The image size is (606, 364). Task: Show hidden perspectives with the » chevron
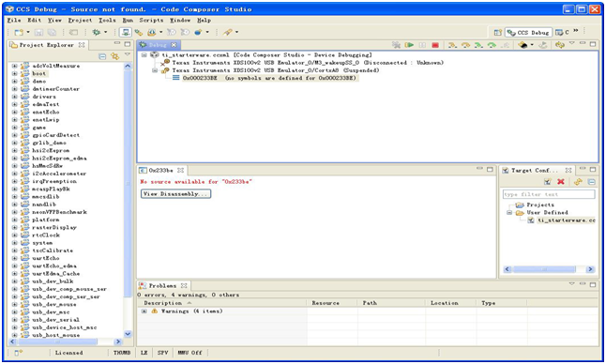[576, 31]
